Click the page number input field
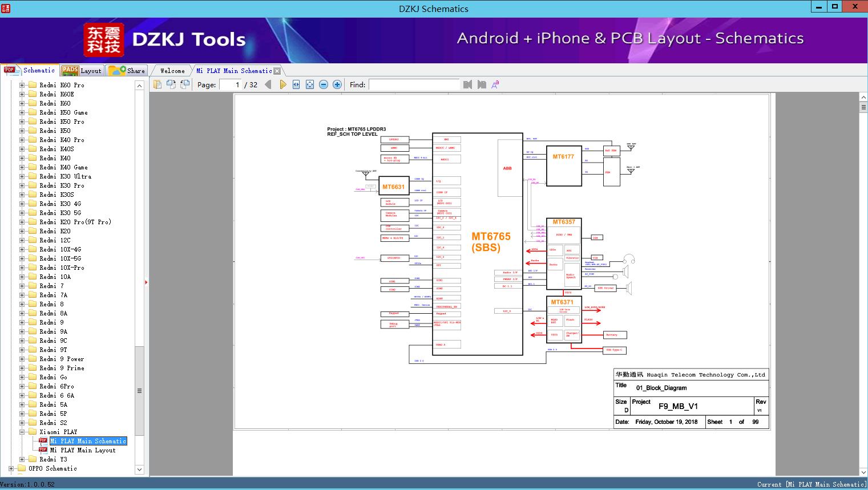 point(230,84)
